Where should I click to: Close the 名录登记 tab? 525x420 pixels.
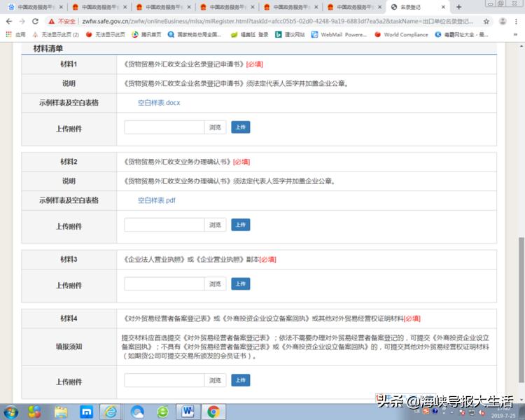point(443,7)
